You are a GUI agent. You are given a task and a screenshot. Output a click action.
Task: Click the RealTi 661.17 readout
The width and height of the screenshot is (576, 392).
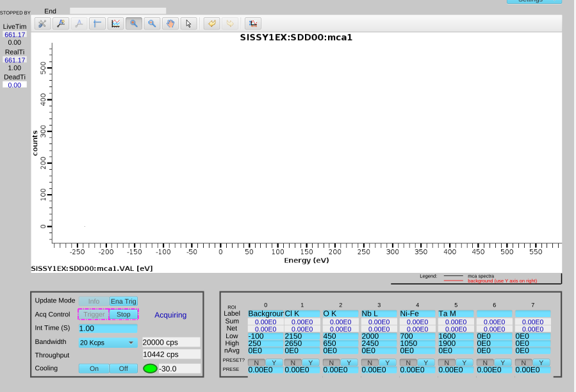tap(15, 60)
